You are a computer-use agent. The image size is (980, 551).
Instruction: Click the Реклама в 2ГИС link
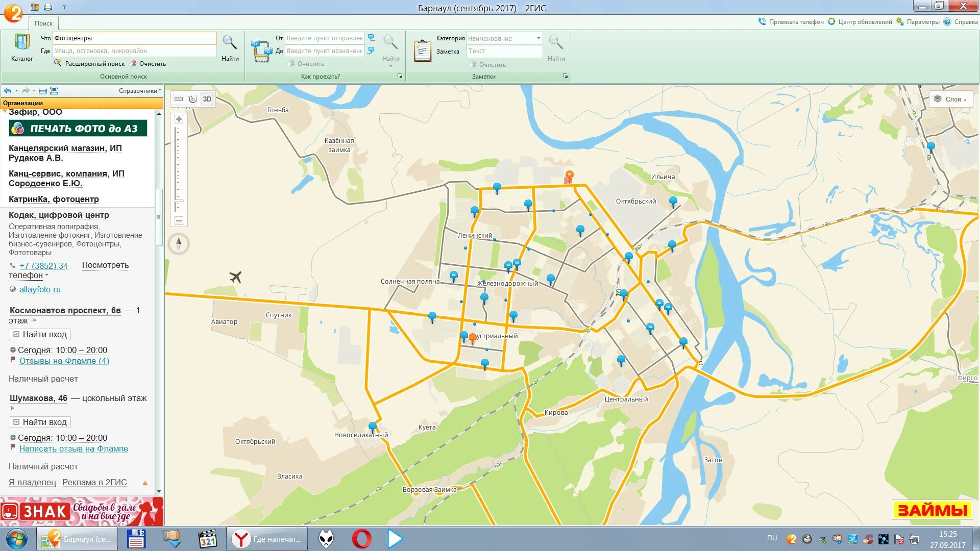(x=94, y=482)
